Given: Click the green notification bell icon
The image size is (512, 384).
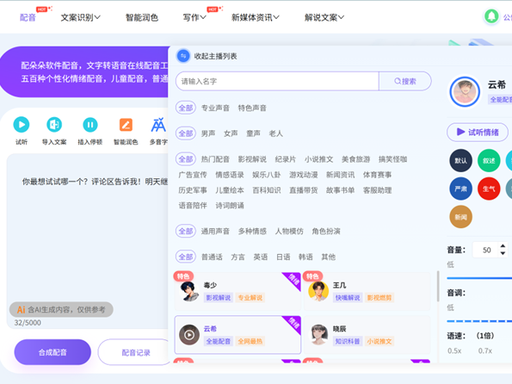Looking at the screenshot, I should [491, 16].
